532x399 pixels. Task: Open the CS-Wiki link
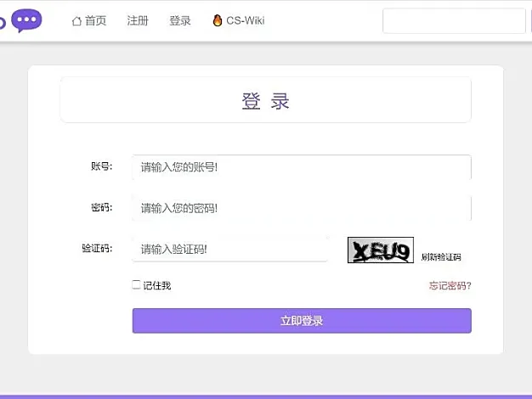[239, 20]
